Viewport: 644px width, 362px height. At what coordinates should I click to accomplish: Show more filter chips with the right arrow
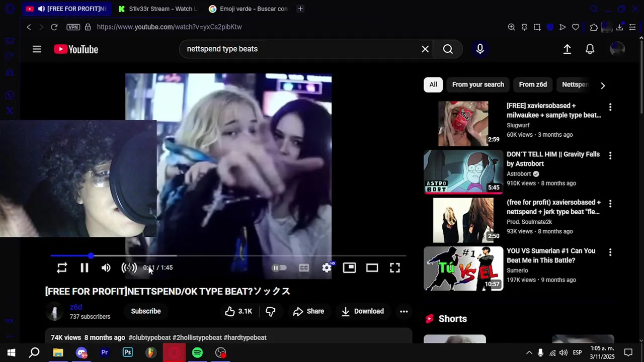[x=603, y=85]
